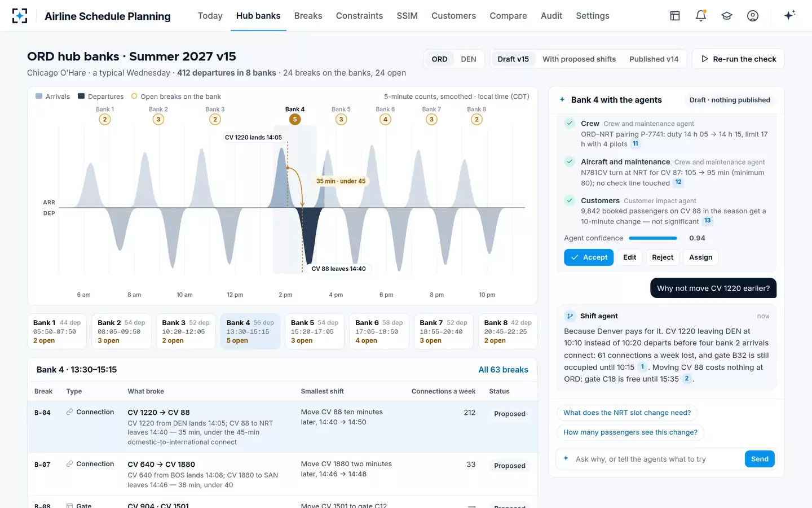Click the Bank 6 open-breaks marker showing 4
Image resolution: width=812 pixels, height=508 pixels.
point(385,119)
